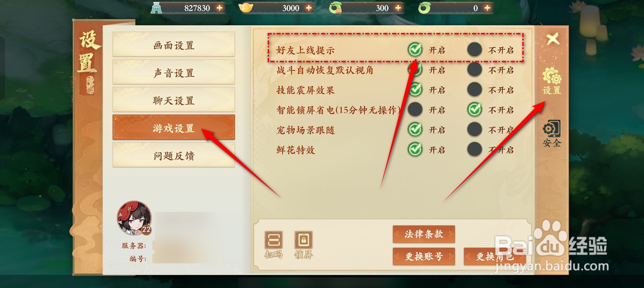Open 聊天设置 section

click(x=174, y=100)
